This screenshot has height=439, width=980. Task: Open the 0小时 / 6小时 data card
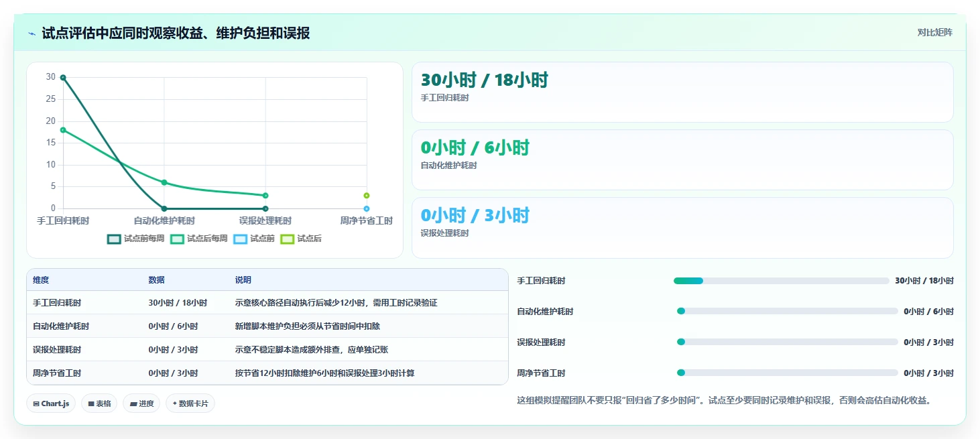tap(682, 160)
